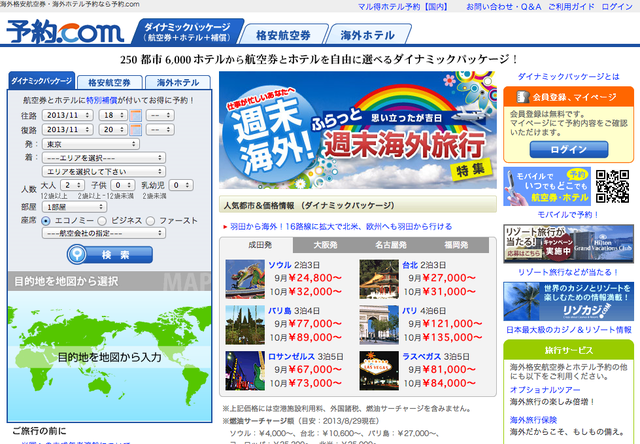Click the Hilton resort campaign banner
The height and width of the screenshot is (444, 640).
(568, 243)
